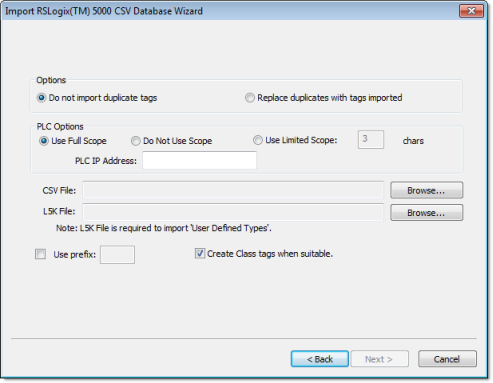Viewport: 493px width, 383px height.
Task: Browse for the L5K file
Action: tap(426, 213)
